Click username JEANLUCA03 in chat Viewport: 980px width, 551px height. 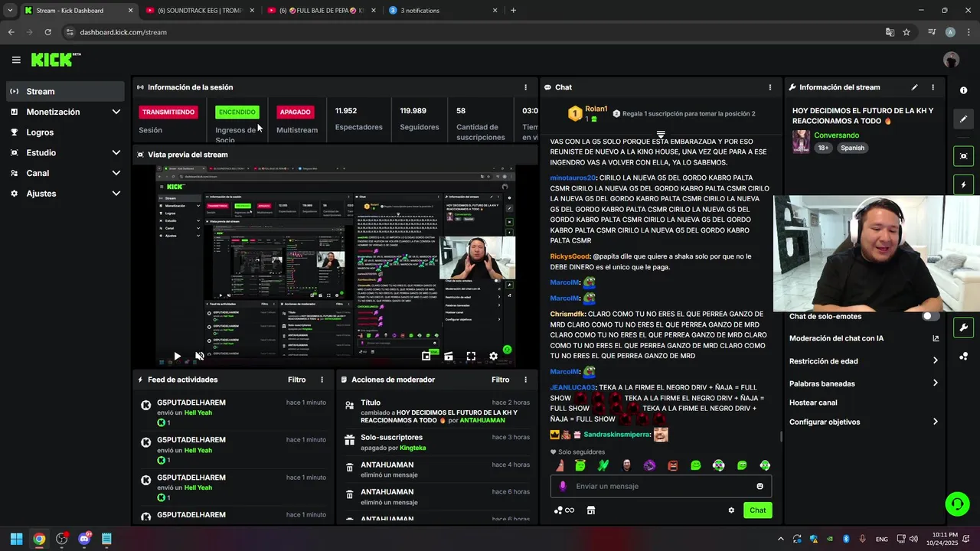point(572,387)
